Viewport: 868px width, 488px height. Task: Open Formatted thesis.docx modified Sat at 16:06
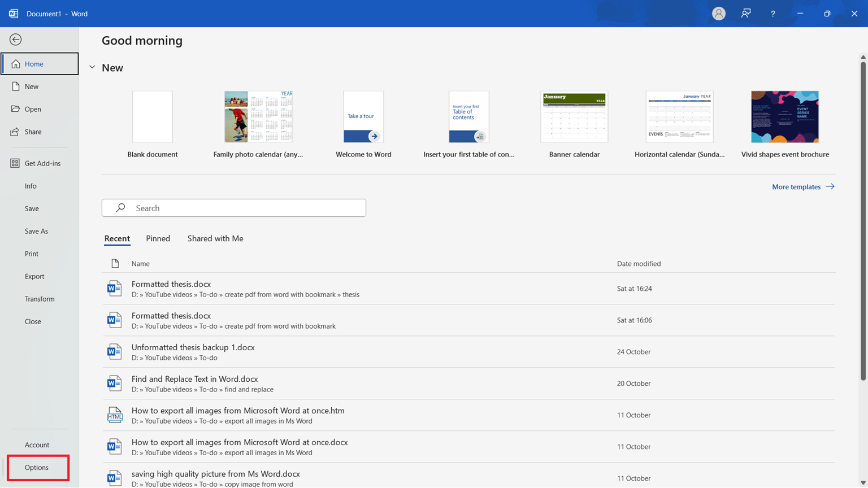click(x=468, y=320)
